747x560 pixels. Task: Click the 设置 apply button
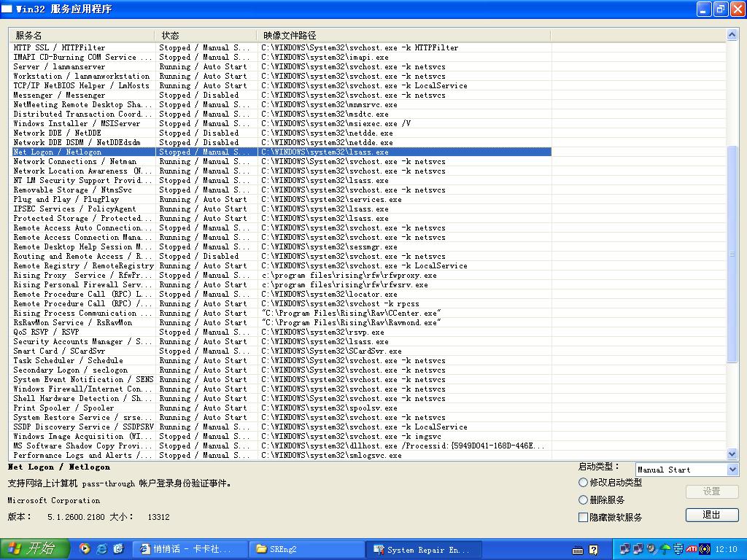click(x=712, y=491)
